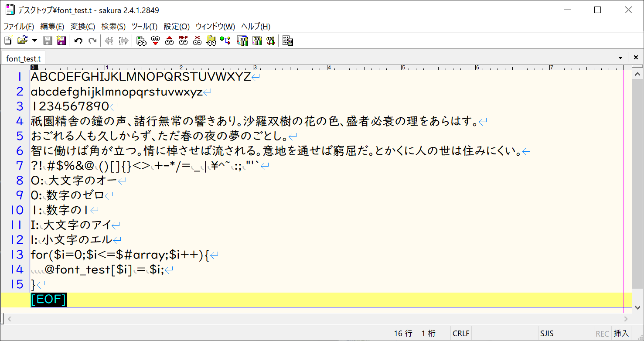This screenshot has width=644, height=341.
Task: Undo the last edit
Action: tap(78, 41)
